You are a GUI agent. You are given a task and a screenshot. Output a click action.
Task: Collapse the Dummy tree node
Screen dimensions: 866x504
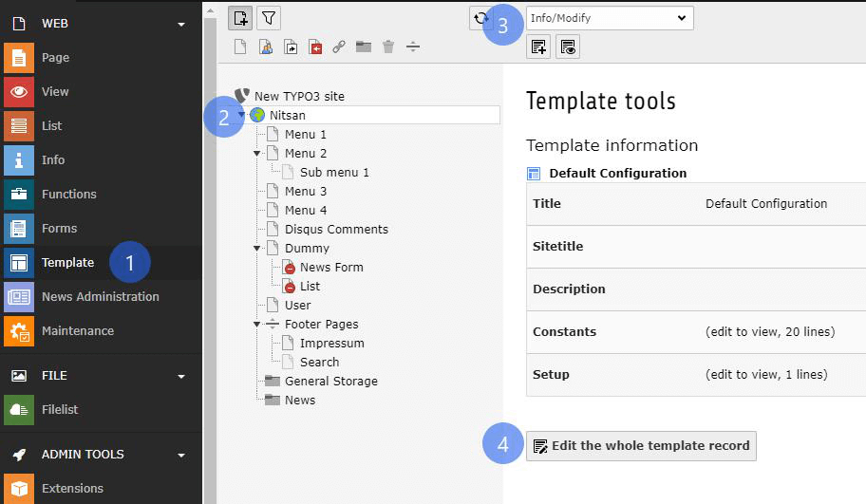coord(256,249)
